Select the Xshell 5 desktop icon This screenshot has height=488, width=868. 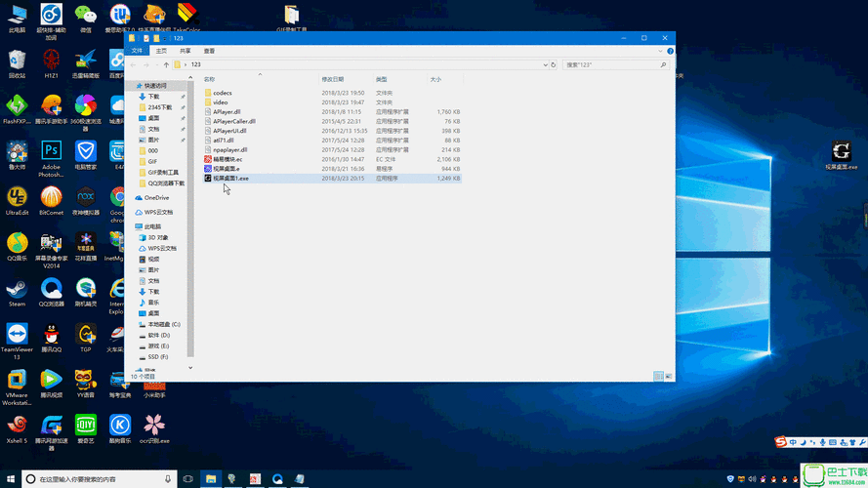[18, 429]
